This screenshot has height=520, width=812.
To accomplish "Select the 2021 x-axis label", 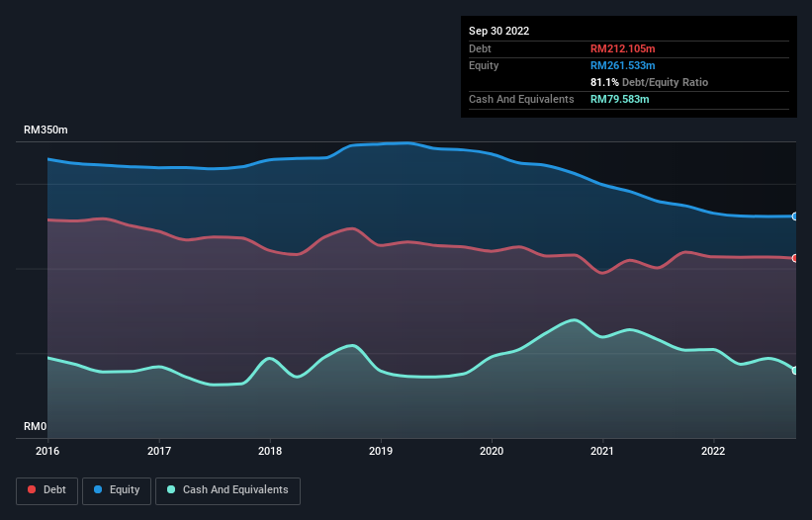I will (x=602, y=451).
